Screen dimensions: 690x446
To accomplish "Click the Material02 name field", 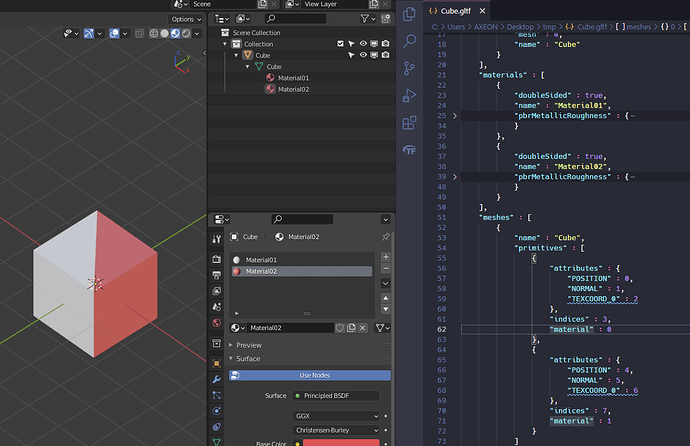I will point(288,327).
